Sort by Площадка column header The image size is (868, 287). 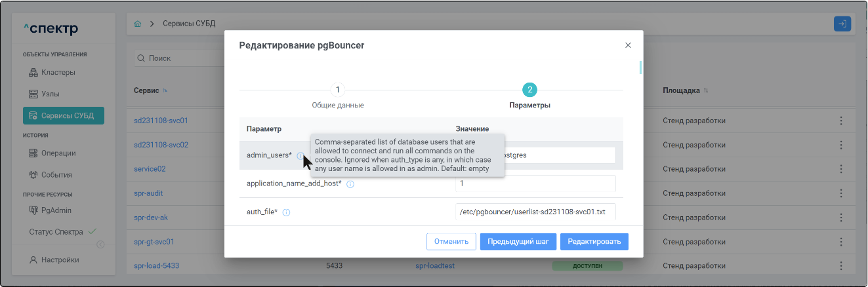point(686,90)
